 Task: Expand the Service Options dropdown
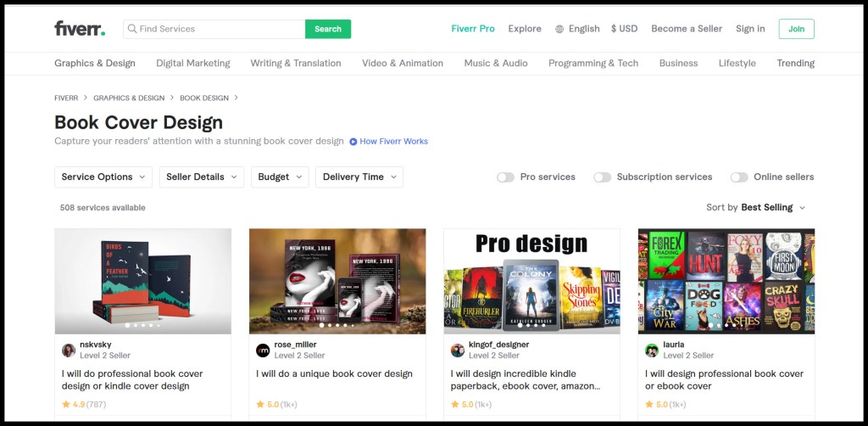click(103, 177)
